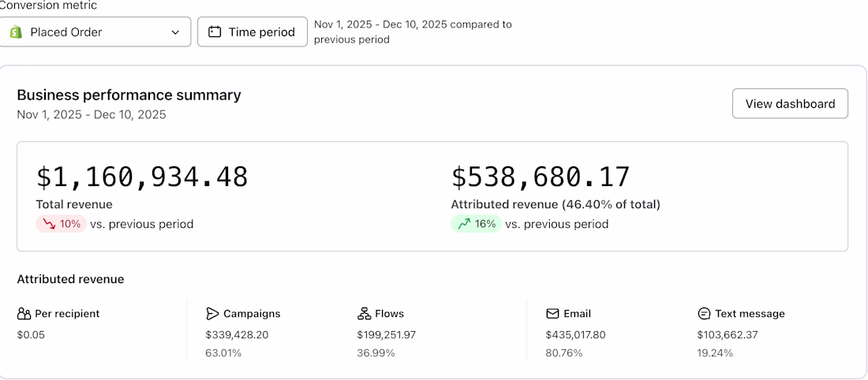868x380 pixels.
Task: Click the Business performance summary heading
Action: (x=129, y=95)
